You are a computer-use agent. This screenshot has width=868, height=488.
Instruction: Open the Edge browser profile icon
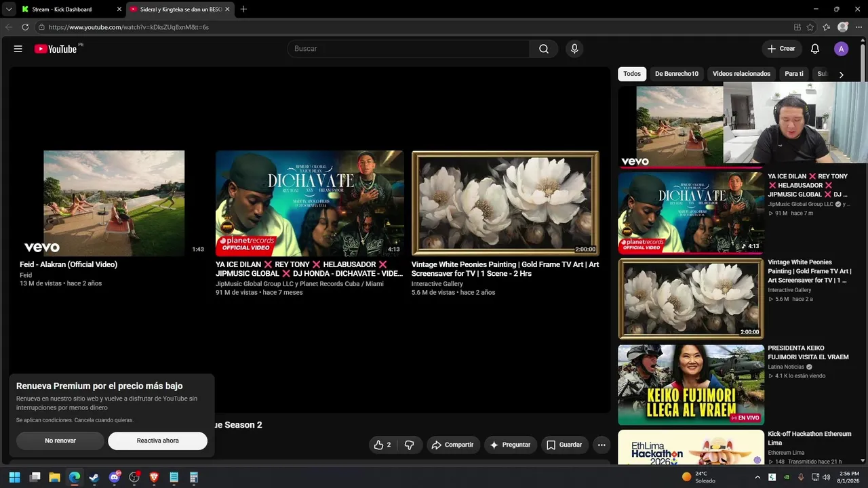point(842,27)
